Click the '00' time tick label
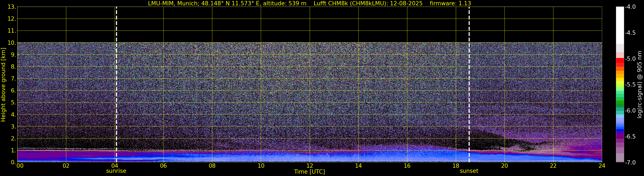 (20, 166)
